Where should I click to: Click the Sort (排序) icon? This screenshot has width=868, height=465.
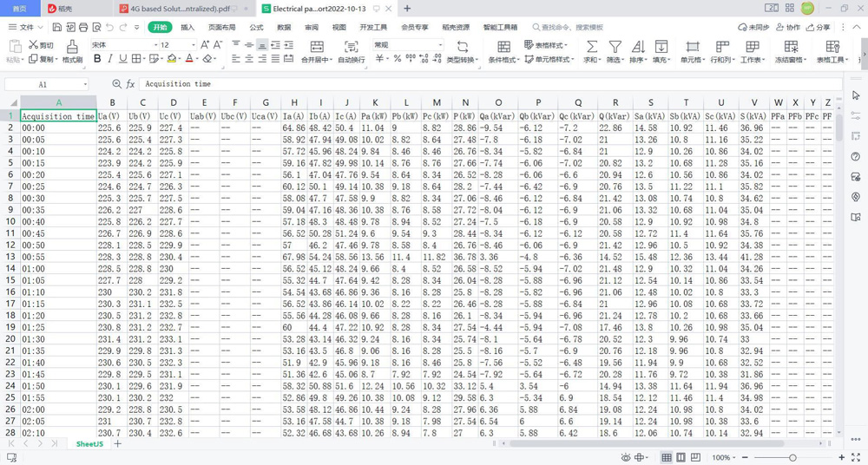click(638, 46)
